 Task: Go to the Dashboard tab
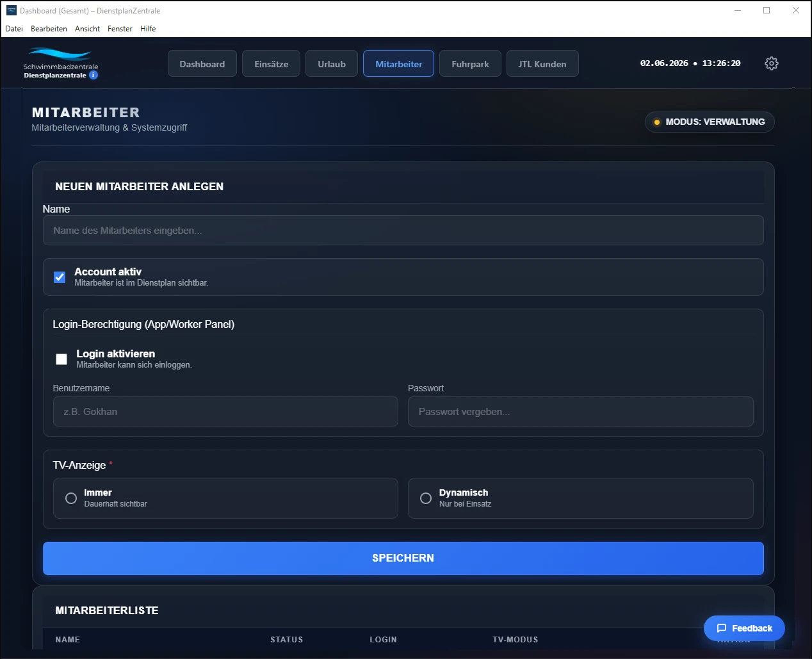pyautogui.click(x=202, y=63)
